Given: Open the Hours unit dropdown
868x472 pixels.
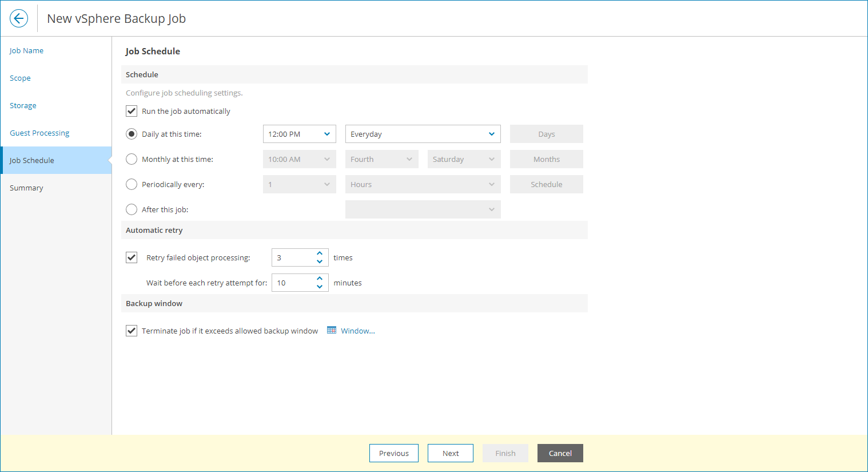Looking at the screenshot, I should [x=423, y=184].
